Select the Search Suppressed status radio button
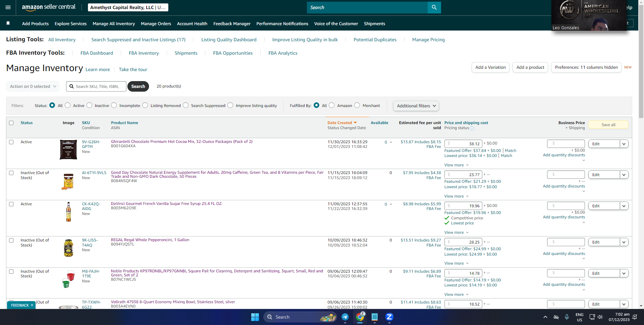The image size is (644, 325). pyautogui.click(x=186, y=105)
